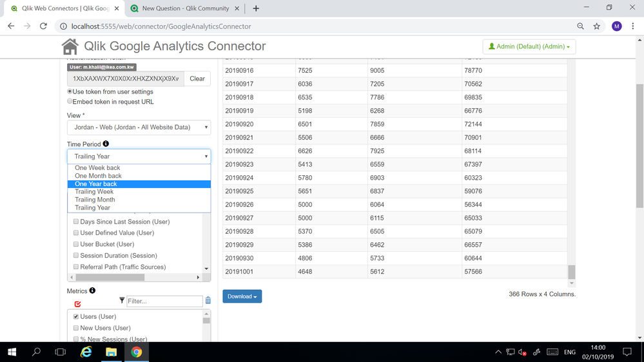644x362 pixels.
Task: Choose One Year back option
Action: pos(139,184)
